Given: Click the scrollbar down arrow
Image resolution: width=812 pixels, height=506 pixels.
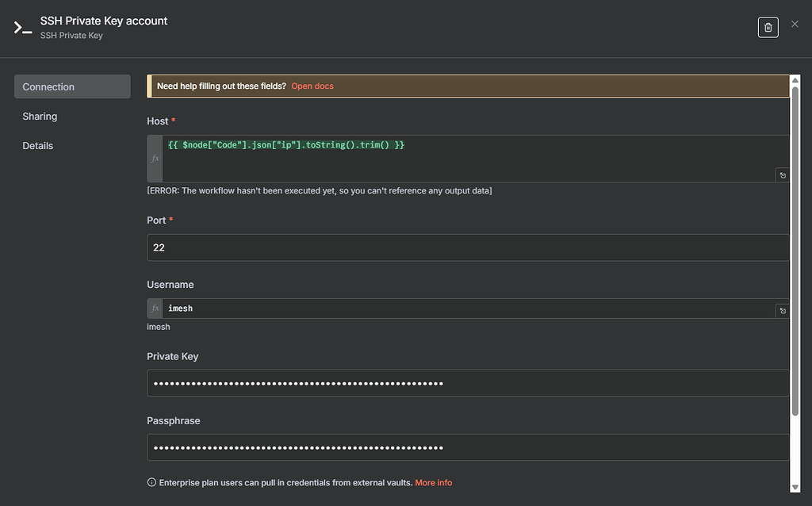Looking at the screenshot, I should pos(795,487).
